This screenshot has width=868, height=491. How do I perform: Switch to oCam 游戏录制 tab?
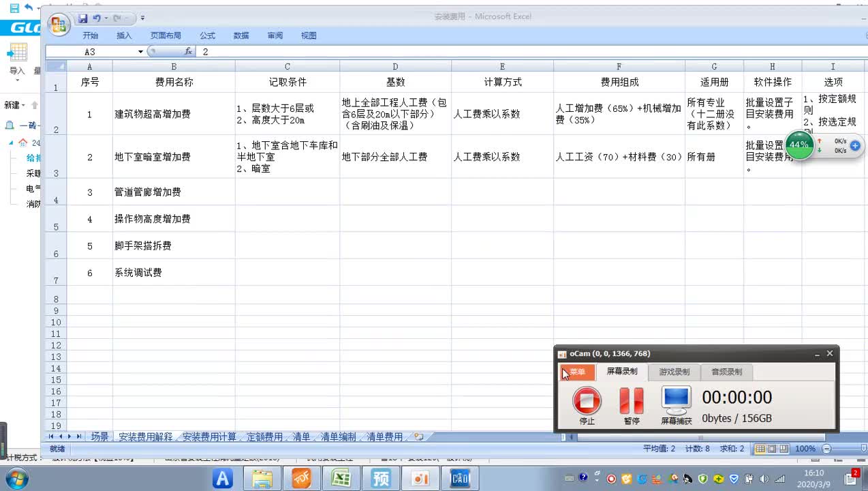674,372
